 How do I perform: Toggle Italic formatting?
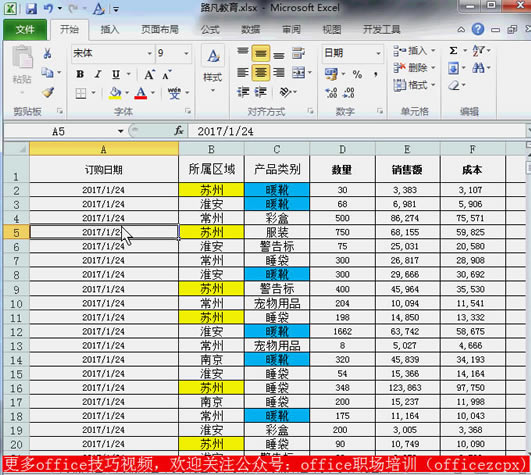click(x=98, y=74)
